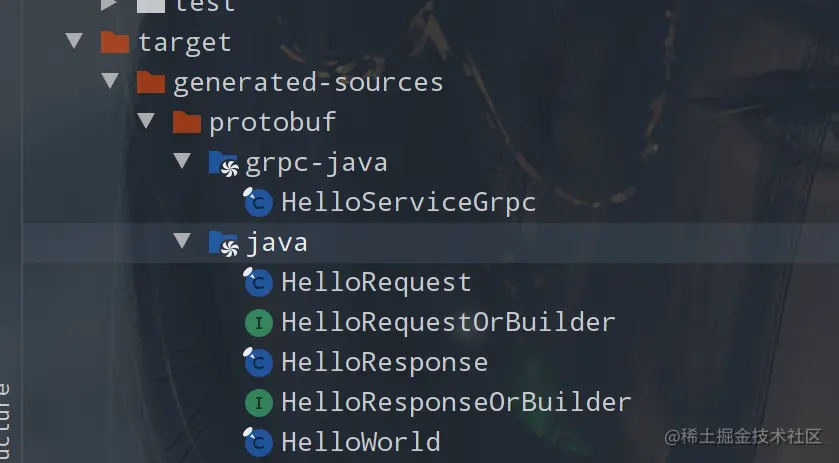Open the HelloServiceGrpc file
Image resolution: width=839 pixels, height=463 pixels.
[x=409, y=203]
